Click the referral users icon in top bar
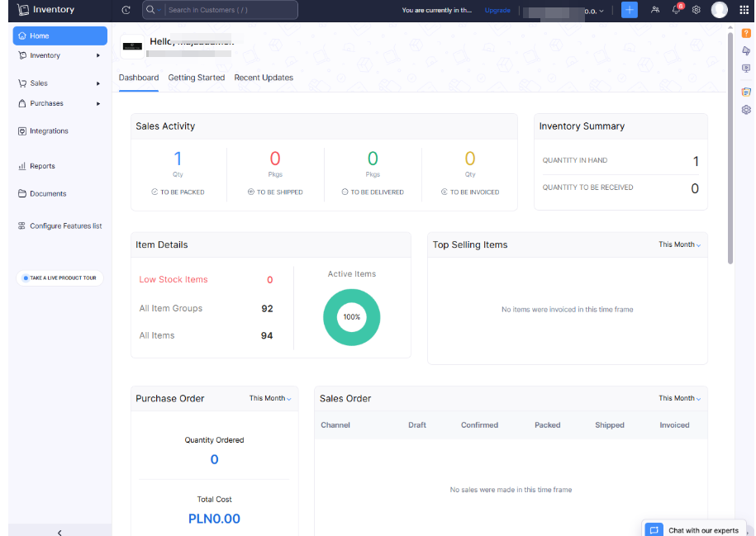The image size is (756, 536). point(654,9)
